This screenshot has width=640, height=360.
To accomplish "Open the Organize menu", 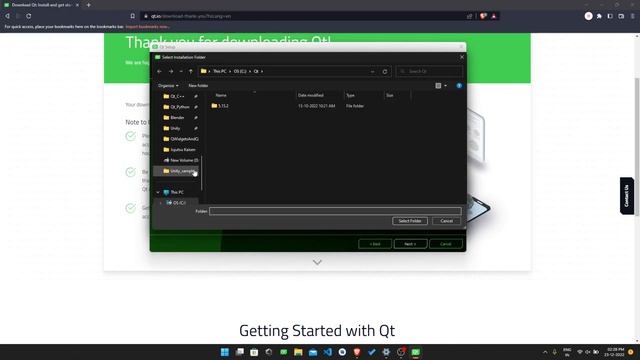I will point(168,86).
